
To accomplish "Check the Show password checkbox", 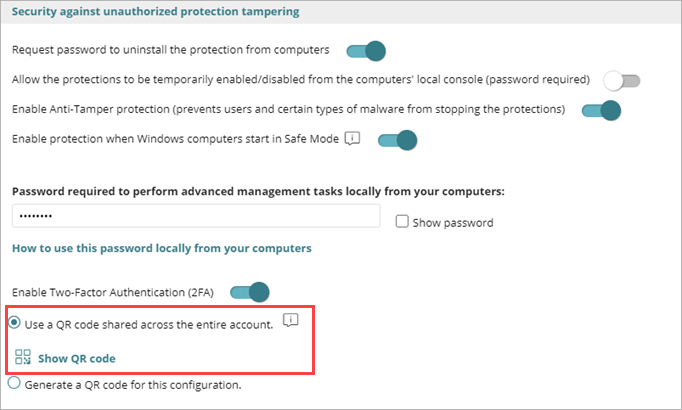I will [402, 222].
